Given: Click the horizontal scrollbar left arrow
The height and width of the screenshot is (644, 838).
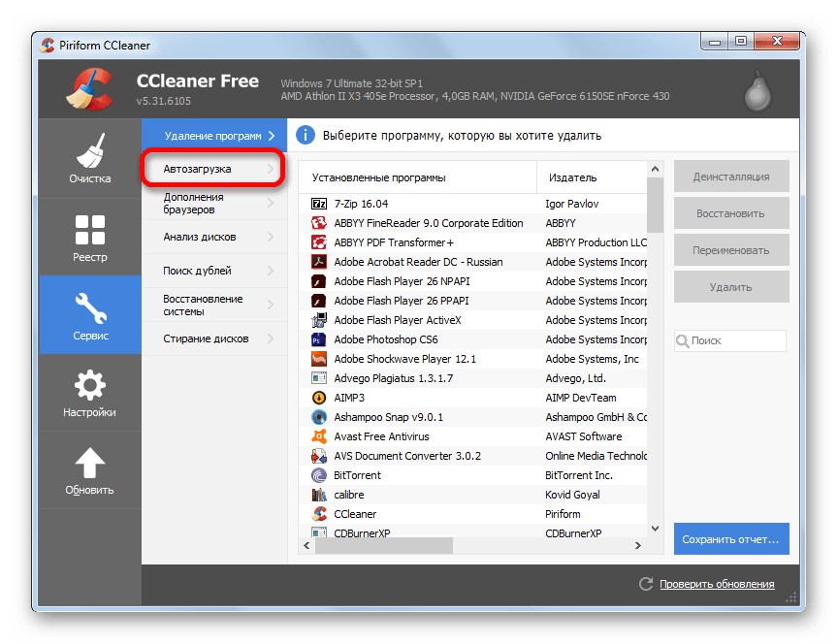Looking at the screenshot, I should 306,546.
